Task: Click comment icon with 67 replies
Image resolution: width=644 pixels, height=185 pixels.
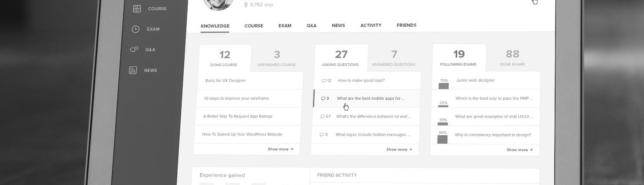Action: coord(322,117)
